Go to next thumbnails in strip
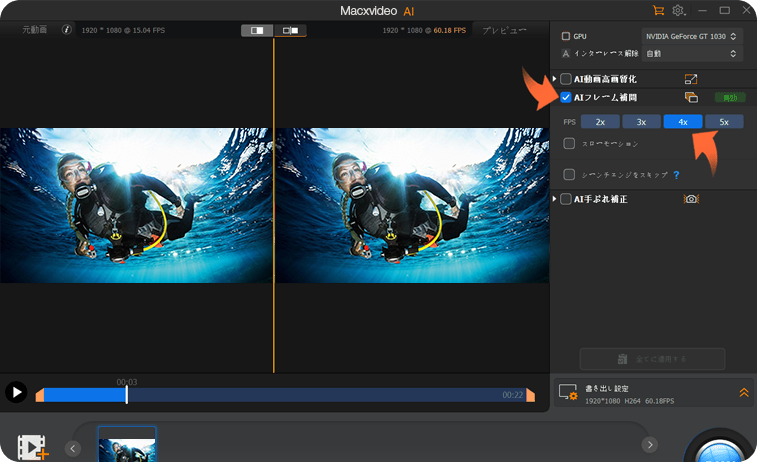Screen dimensions: 757x462 point(650,445)
